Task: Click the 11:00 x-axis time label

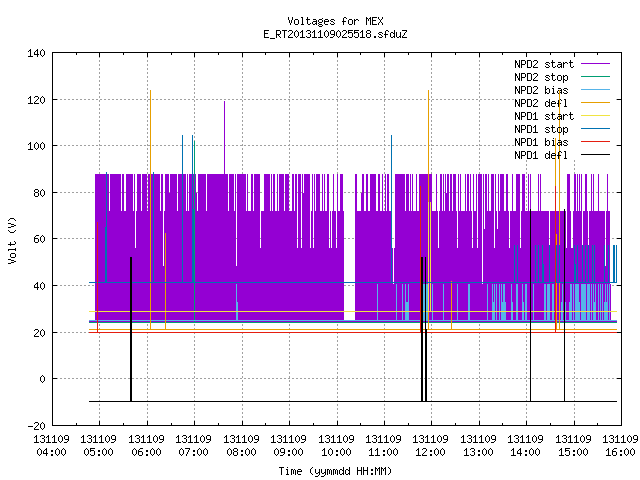Action: [x=383, y=452]
